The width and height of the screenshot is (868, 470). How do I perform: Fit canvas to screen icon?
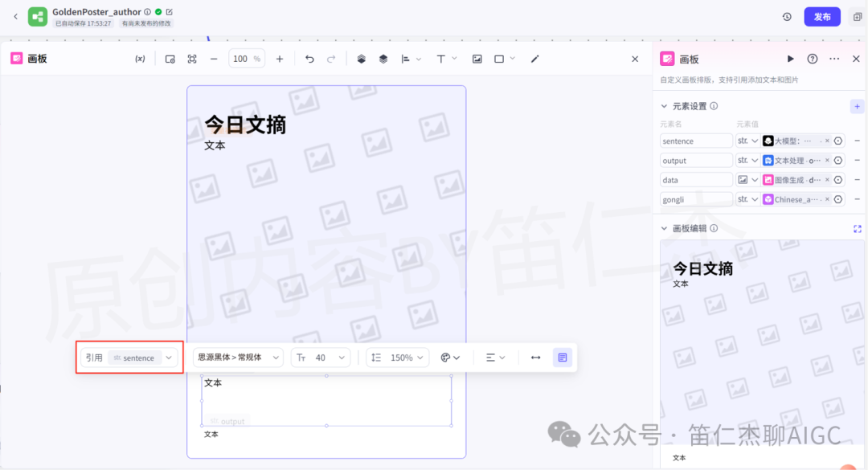click(192, 59)
